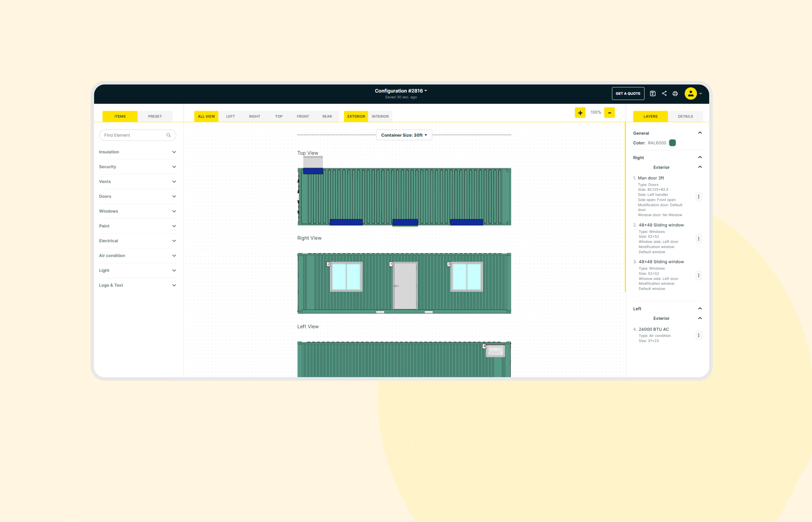
Task: Click the RAL6000 green color swatch
Action: coord(672,143)
